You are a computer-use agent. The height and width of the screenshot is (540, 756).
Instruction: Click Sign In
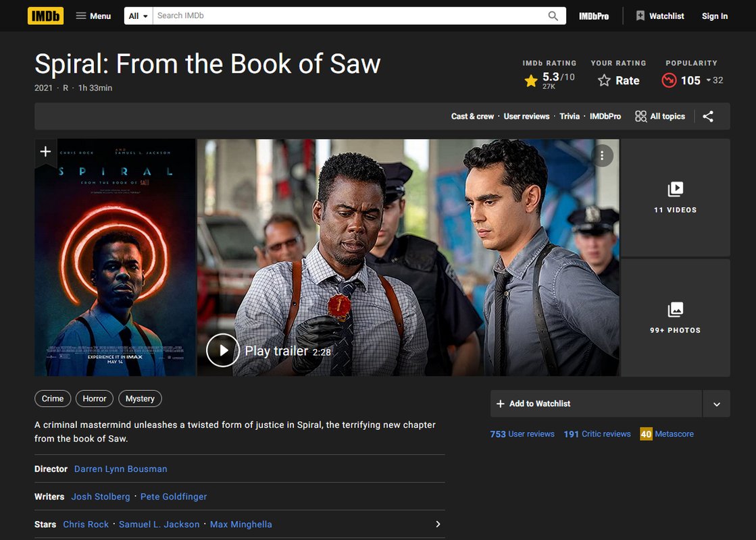[x=715, y=16]
